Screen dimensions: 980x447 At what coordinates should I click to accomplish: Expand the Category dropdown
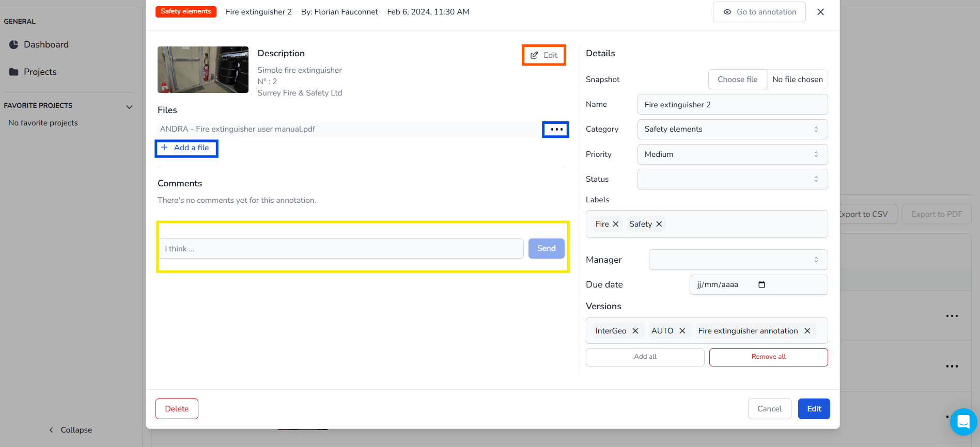(732, 129)
